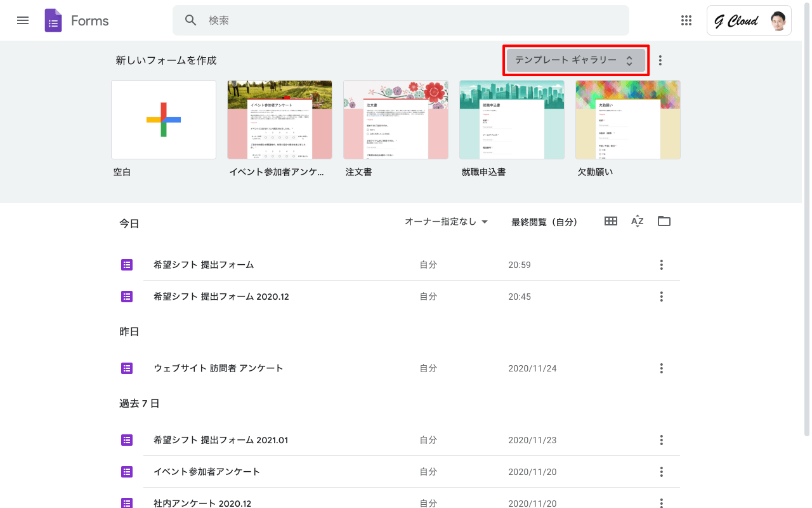
Task: Click the search magnifier icon
Action: coord(190,20)
